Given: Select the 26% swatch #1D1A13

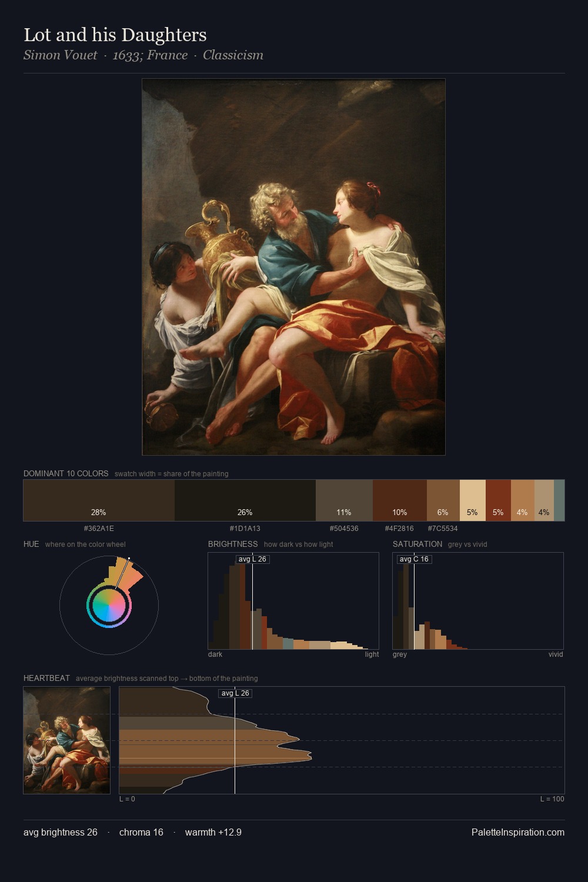Looking at the screenshot, I should [245, 500].
